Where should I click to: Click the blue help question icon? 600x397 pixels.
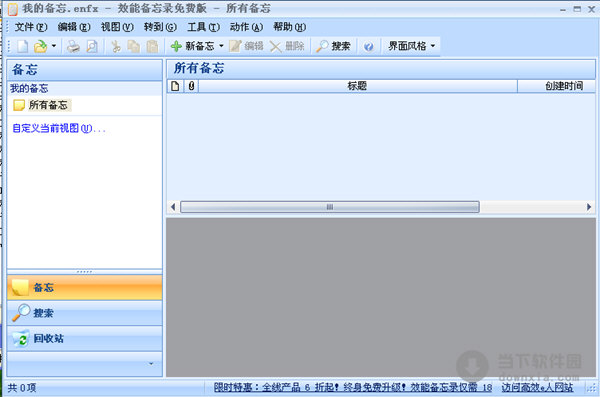tap(368, 47)
